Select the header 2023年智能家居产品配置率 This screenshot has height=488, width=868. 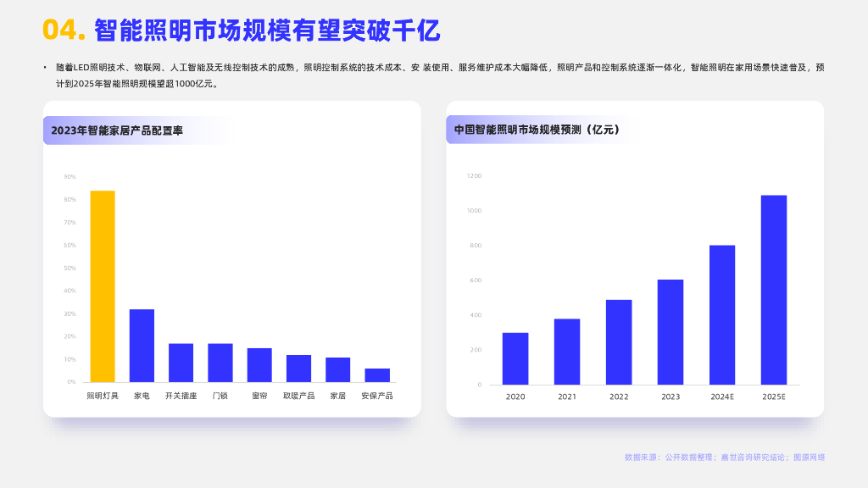coord(120,131)
